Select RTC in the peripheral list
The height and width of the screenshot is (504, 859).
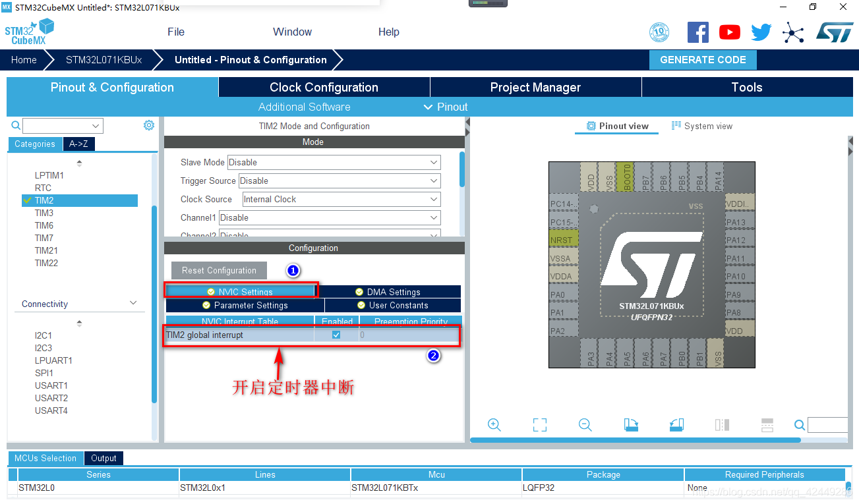[x=43, y=188]
